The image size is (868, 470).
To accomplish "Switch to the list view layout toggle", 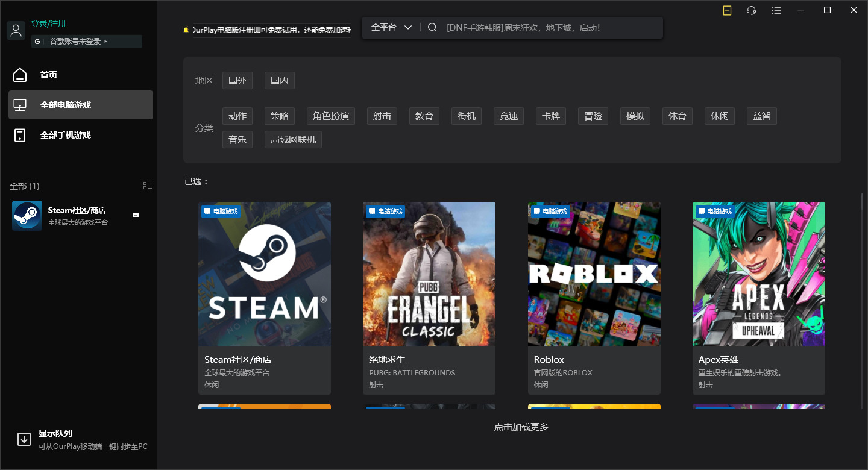I will [x=148, y=185].
